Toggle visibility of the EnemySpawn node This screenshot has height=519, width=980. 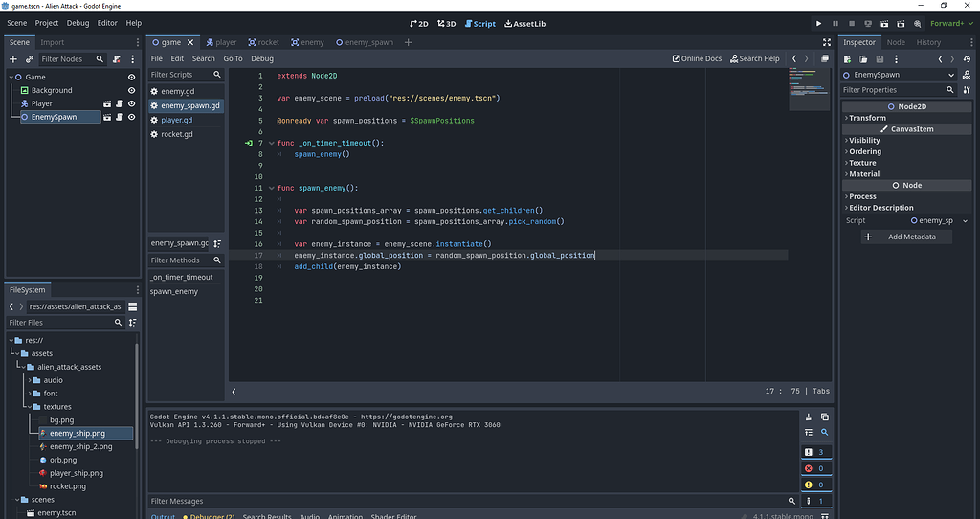131,117
